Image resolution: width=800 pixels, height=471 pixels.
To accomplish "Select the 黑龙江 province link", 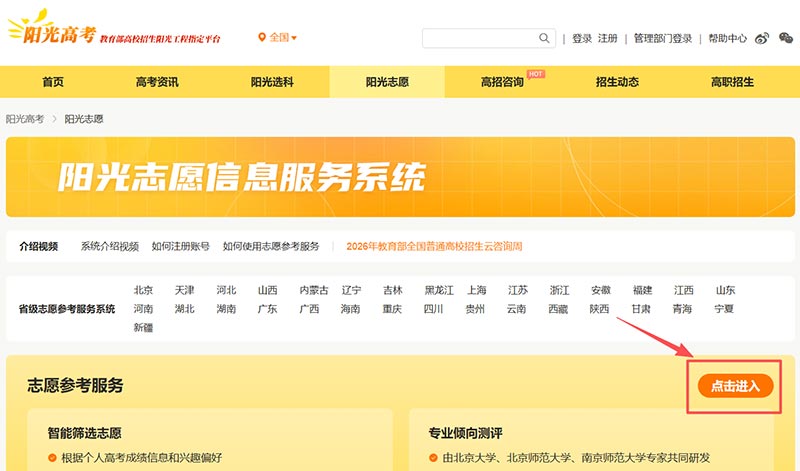I will [x=439, y=290].
